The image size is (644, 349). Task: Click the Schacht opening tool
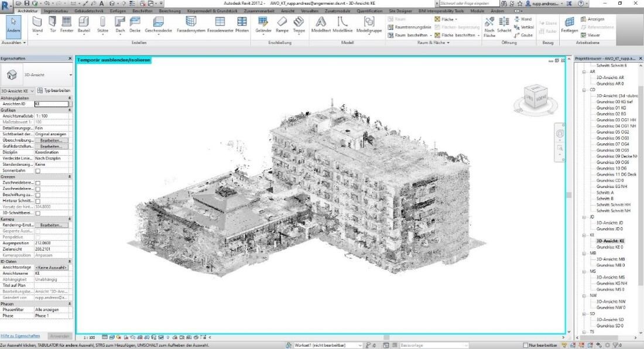click(x=505, y=23)
